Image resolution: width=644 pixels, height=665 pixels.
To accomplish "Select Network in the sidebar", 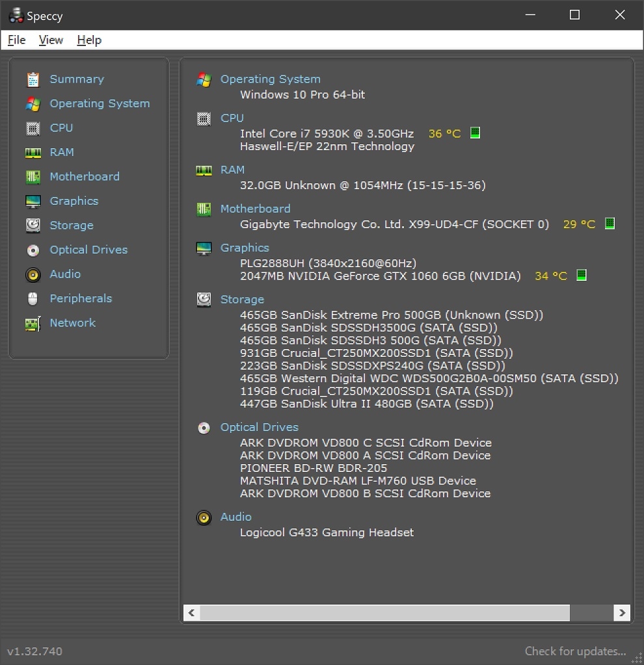I will coord(73,322).
